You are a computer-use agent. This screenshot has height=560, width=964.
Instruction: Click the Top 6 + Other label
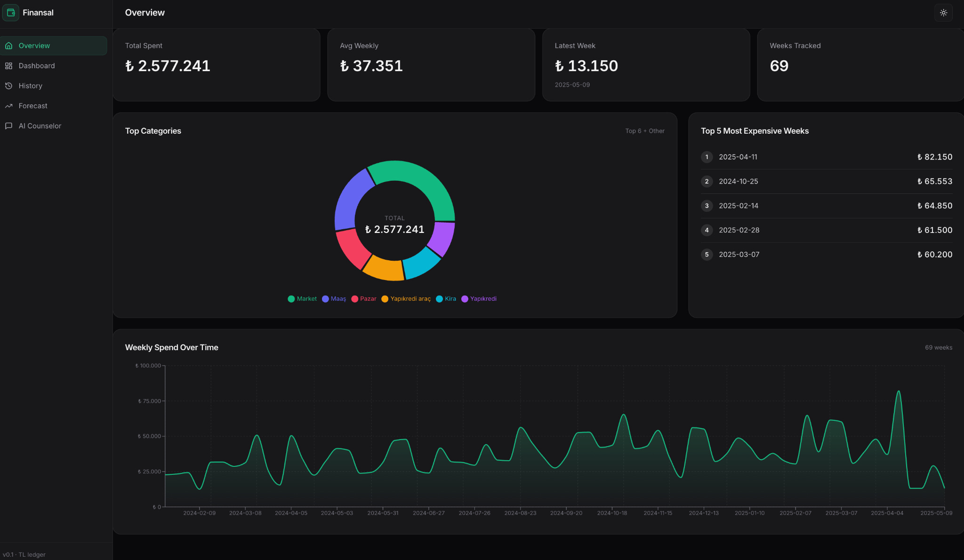(644, 131)
